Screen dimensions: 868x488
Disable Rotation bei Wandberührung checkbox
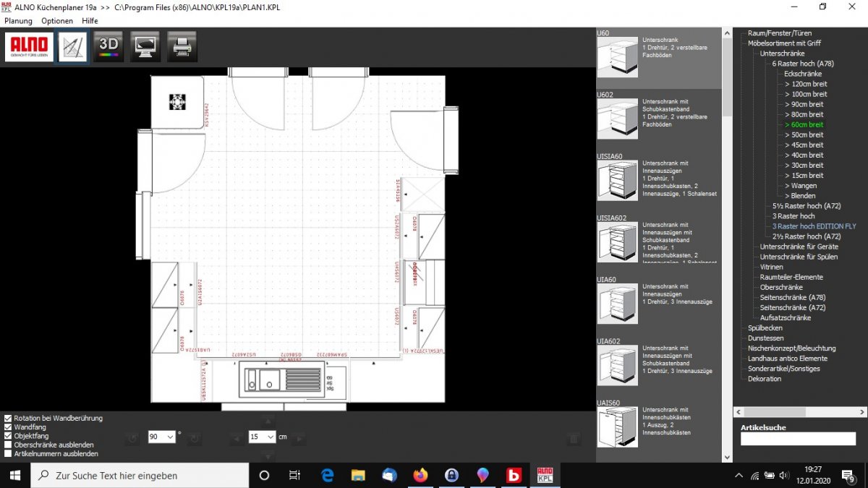pyautogui.click(x=8, y=419)
